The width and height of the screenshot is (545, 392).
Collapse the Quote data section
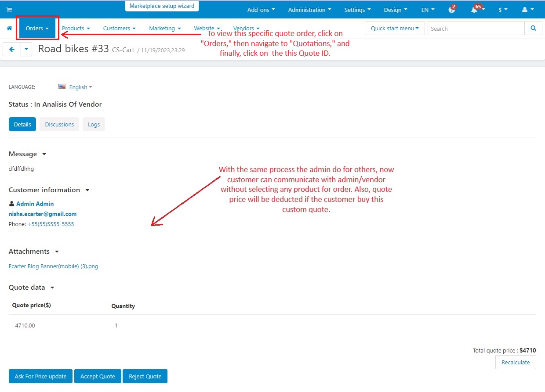click(x=52, y=288)
